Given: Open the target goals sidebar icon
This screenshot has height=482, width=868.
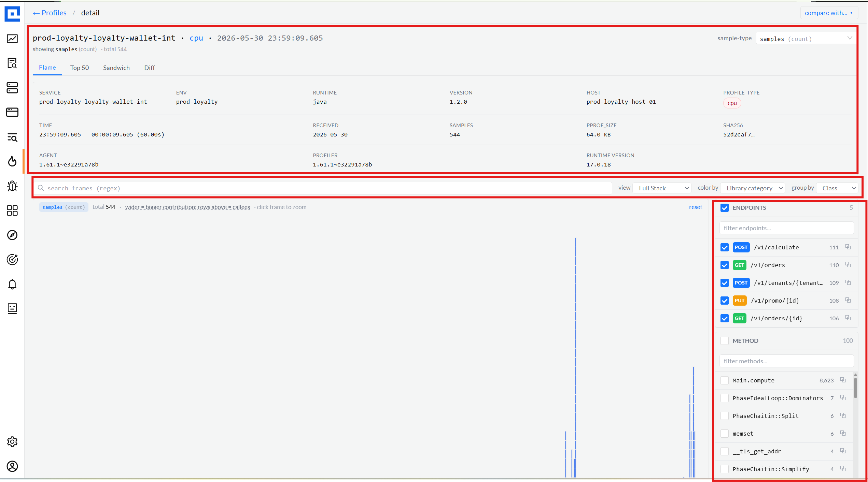Looking at the screenshot, I should [x=12, y=260].
